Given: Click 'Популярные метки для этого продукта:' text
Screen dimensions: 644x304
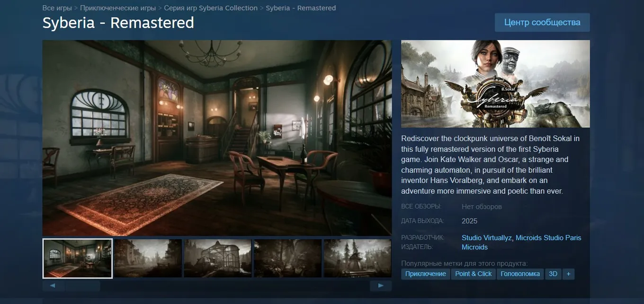Looking at the screenshot, I should coord(464,263).
